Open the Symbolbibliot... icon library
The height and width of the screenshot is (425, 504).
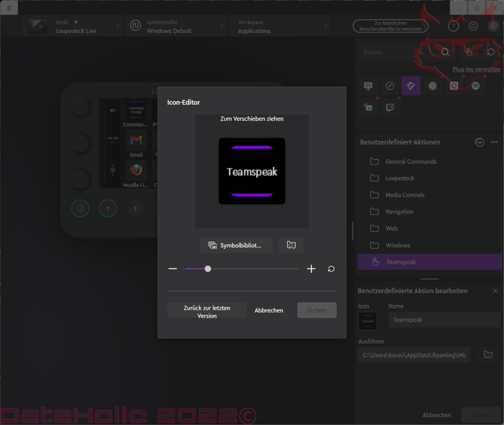236,245
